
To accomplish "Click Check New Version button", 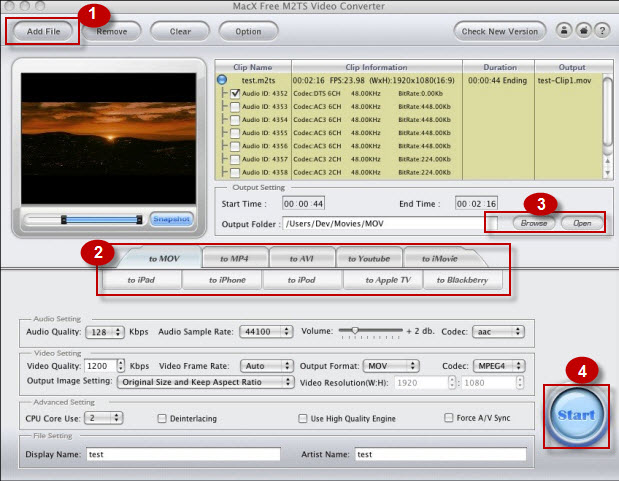I will pos(500,31).
